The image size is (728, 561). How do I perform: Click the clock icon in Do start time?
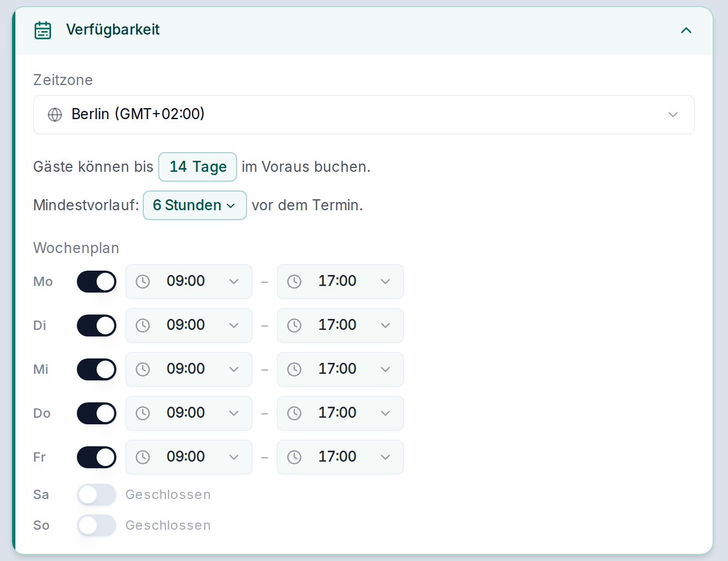click(143, 413)
